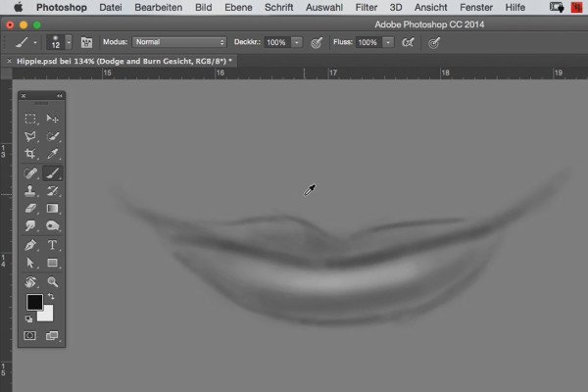Swap foreground and background colors
588x392 pixels.
(51, 297)
